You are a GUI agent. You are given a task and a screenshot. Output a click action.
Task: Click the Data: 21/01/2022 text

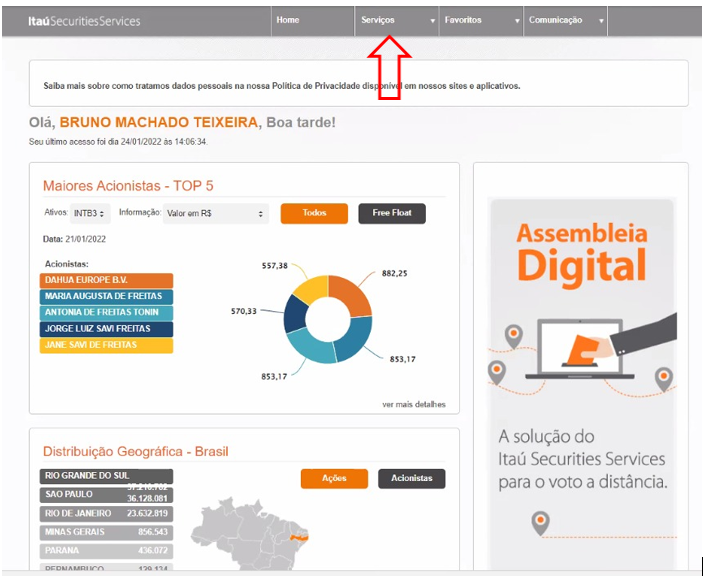pos(74,239)
